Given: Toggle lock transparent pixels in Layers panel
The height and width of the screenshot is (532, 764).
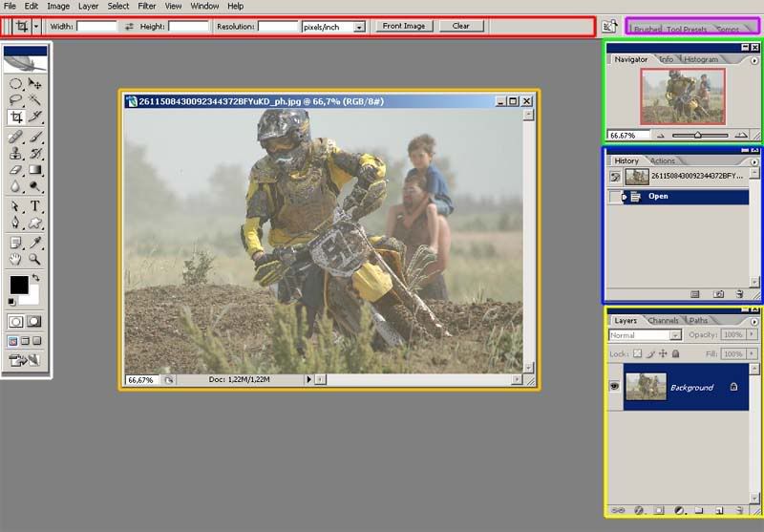Looking at the screenshot, I should tap(639, 353).
